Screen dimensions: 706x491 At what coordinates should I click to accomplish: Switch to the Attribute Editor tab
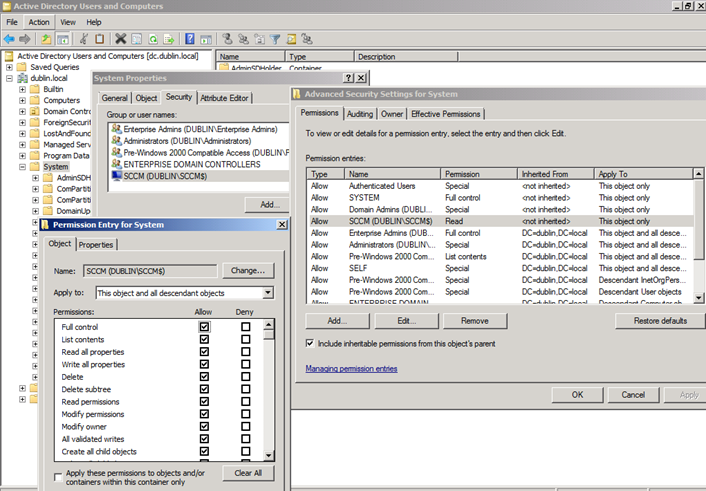224,98
